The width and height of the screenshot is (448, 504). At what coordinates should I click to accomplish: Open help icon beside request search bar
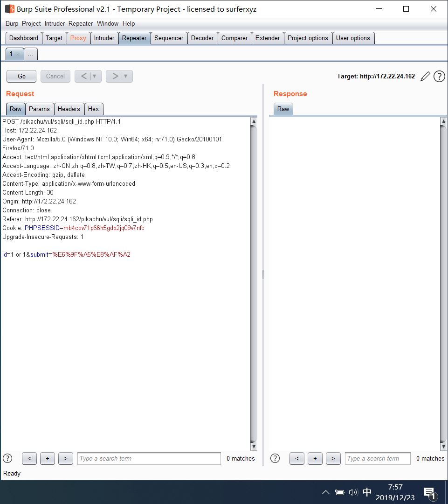pyautogui.click(x=7, y=458)
